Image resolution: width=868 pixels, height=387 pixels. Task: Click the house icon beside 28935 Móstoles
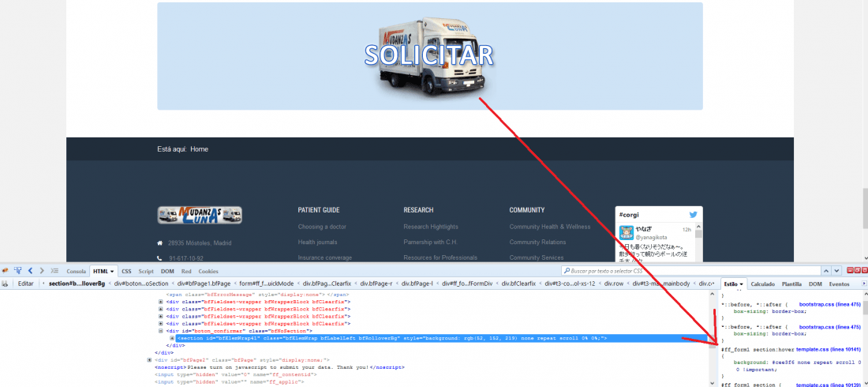160,242
